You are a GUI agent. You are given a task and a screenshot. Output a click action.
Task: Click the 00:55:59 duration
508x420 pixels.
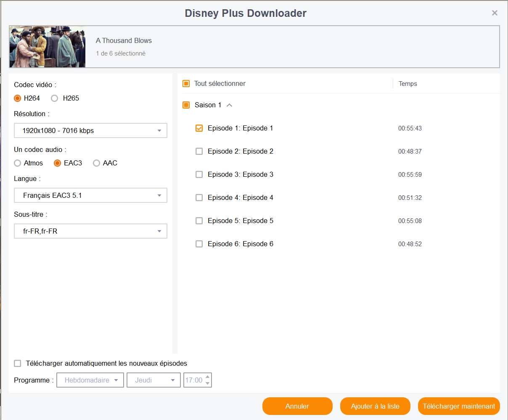(410, 175)
